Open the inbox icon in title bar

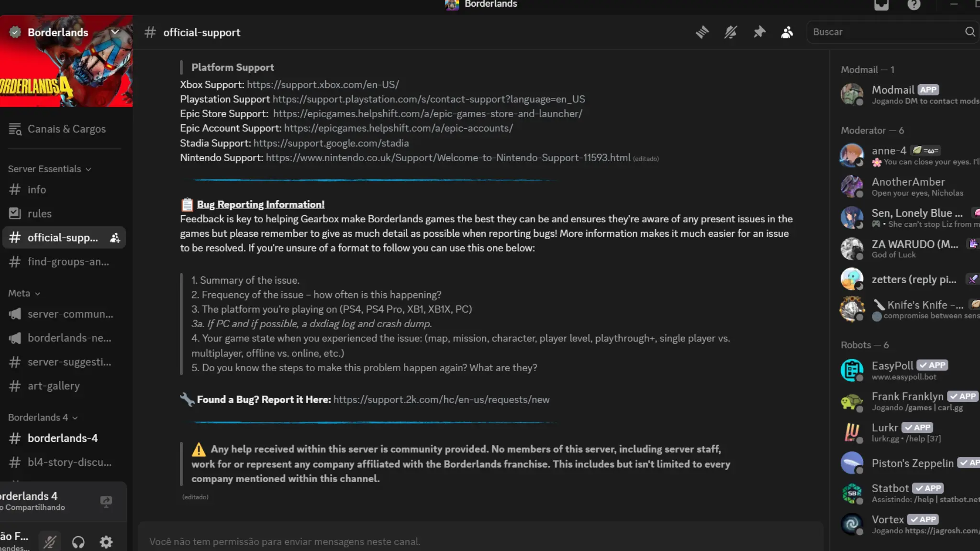881,5
